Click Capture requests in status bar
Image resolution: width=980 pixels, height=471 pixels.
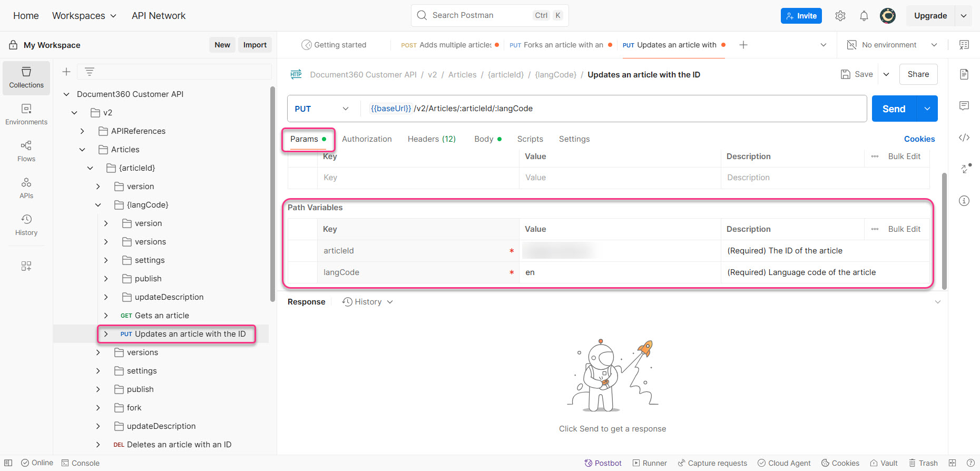[x=712, y=463]
